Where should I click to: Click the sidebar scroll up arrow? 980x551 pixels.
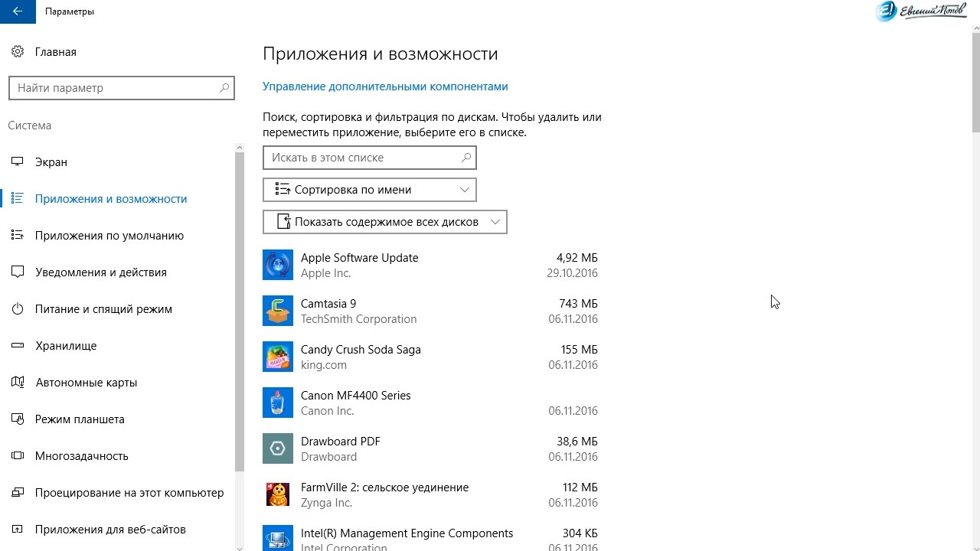pos(240,147)
